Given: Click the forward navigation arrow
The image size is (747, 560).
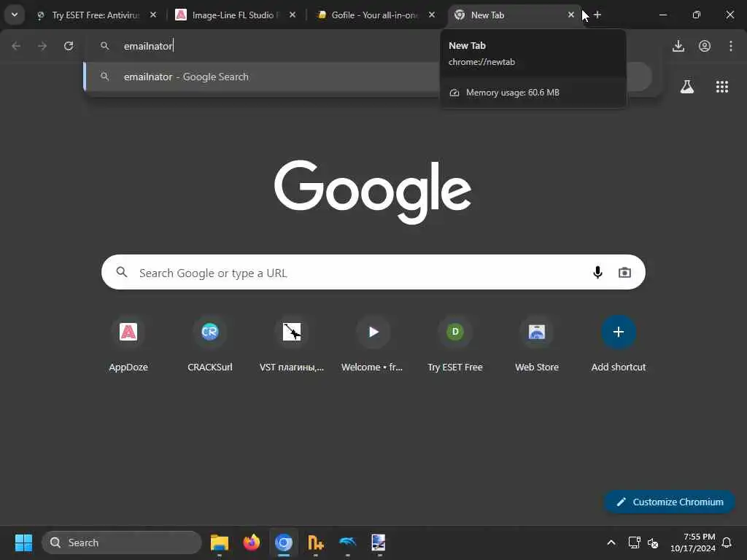Looking at the screenshot, I should (x=42, y=46).
